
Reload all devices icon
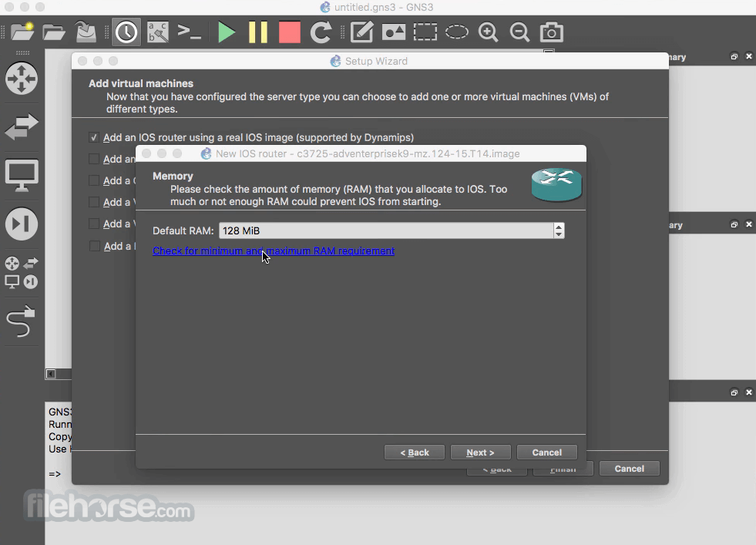[x=321, y=32]
